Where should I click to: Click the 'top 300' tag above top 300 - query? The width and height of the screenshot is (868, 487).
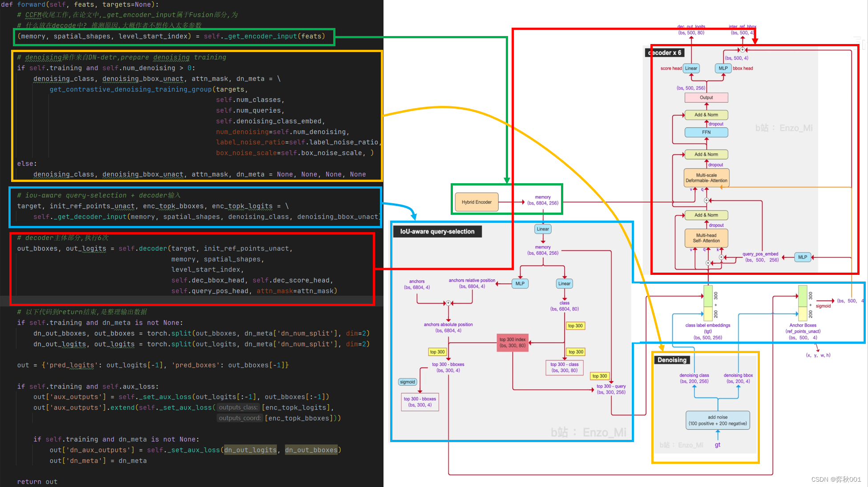pyautogui.click(x=599, y=376)
